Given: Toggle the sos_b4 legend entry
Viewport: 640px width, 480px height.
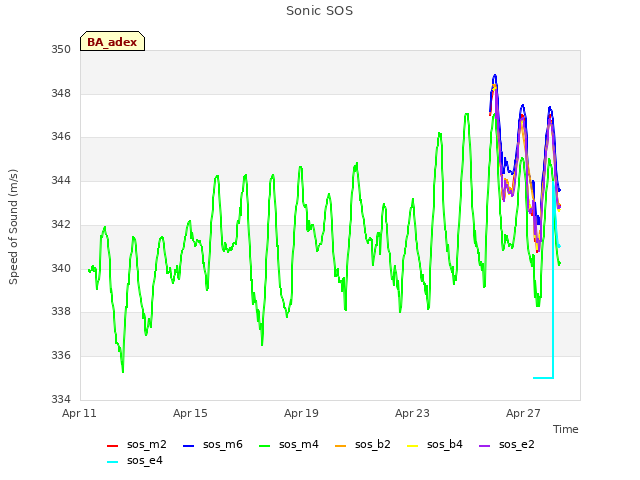Looking at the screenshot, I should [435, 444].
